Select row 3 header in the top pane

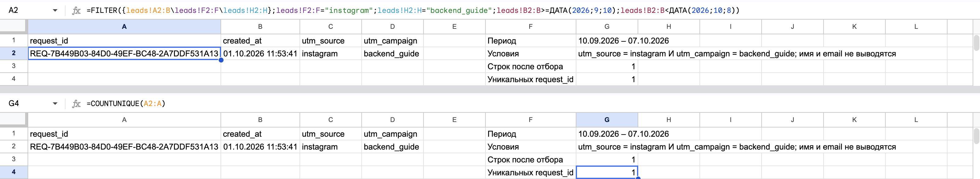click(14, 66)
